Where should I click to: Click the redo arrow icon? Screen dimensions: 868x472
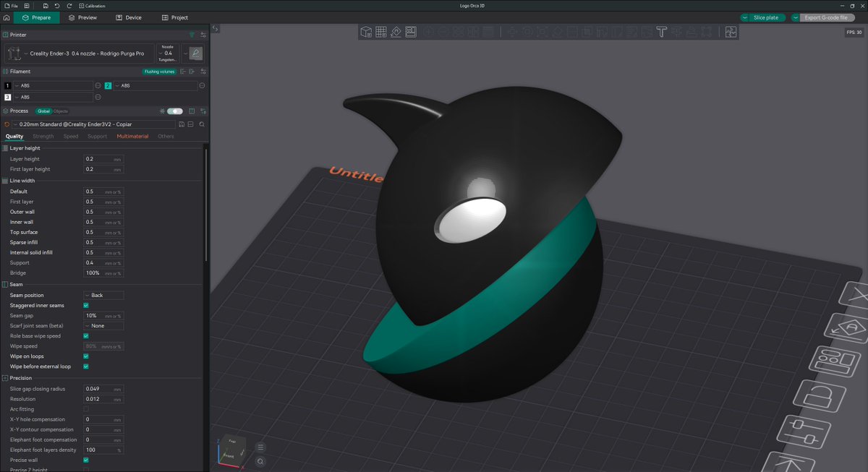click(68, 5)
